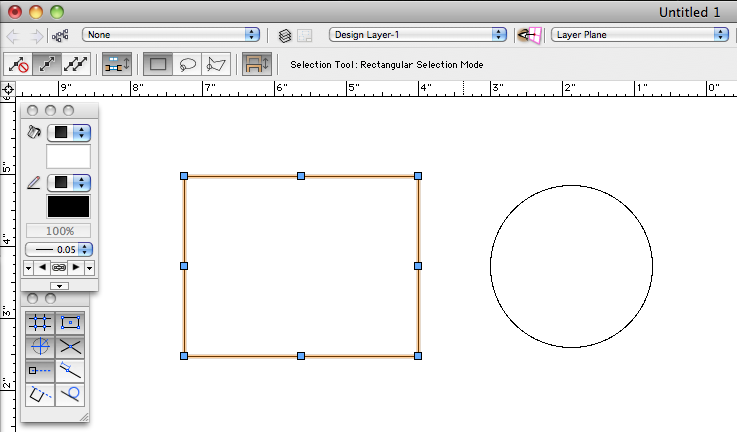Screen dimensions: 737x432
Task: Open the Layer Plane dropdown
Action: pyautogui.click(x=639, y=34)
